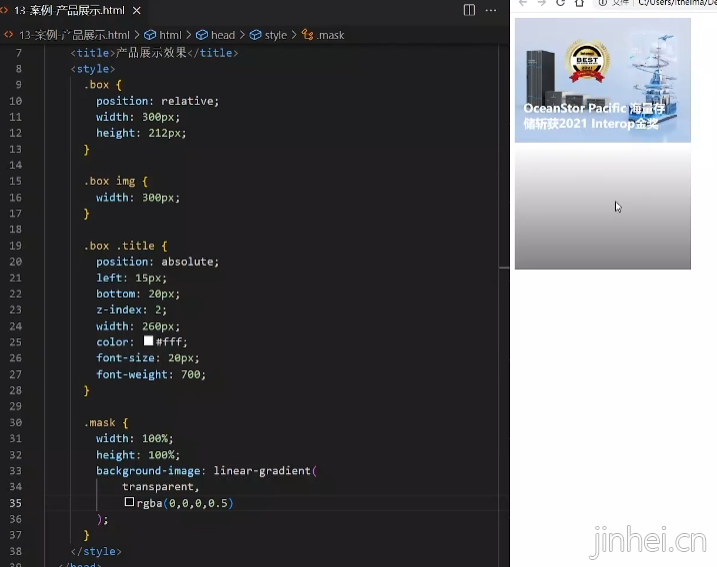Split the editor to the right
This screenshot has height=567, width=717.
[x=469, y=10]
